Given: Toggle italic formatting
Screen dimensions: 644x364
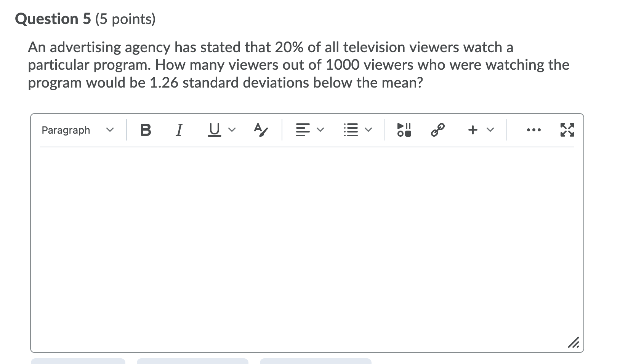Looking at the screenshot, I should pyautogui.click(x=179, y=130).
